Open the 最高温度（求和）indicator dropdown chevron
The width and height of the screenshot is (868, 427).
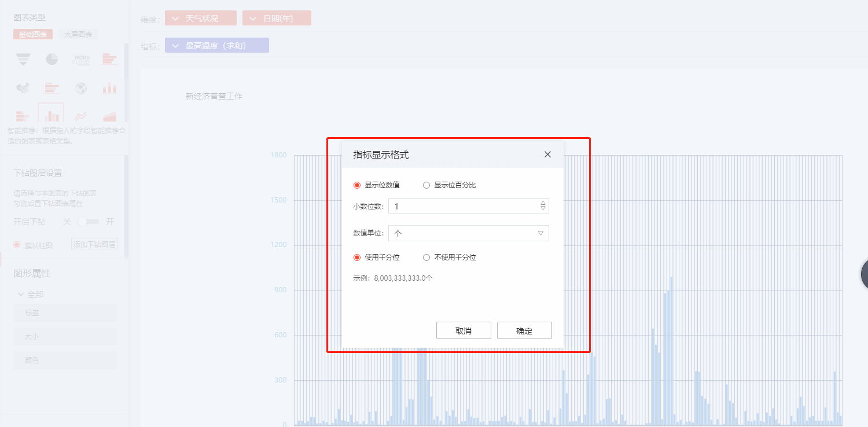174,46
